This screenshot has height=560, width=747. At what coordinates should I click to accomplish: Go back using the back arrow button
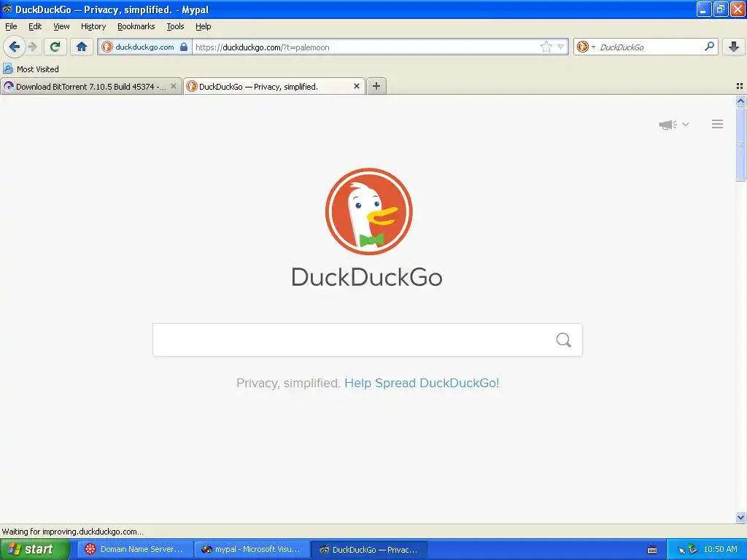pyautogui.click(x=14, y=47)
